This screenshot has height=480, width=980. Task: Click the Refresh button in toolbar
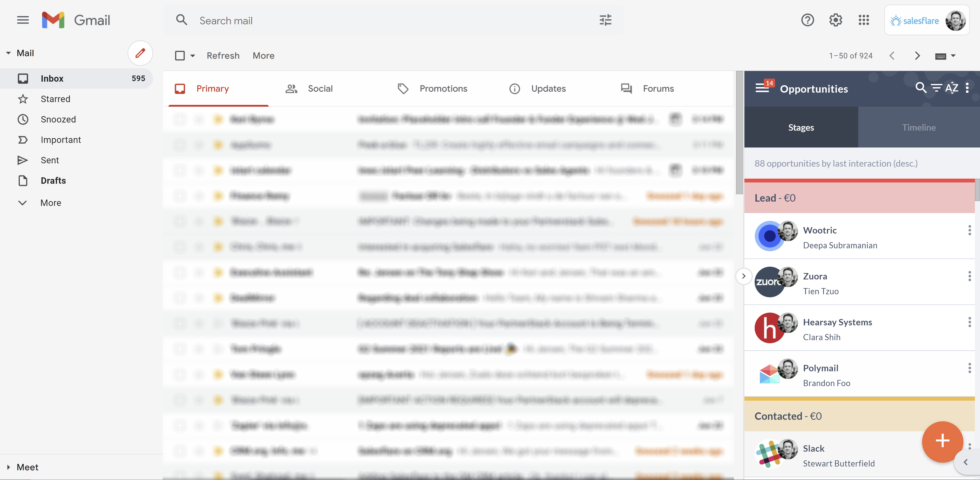(x=223, y=56)
